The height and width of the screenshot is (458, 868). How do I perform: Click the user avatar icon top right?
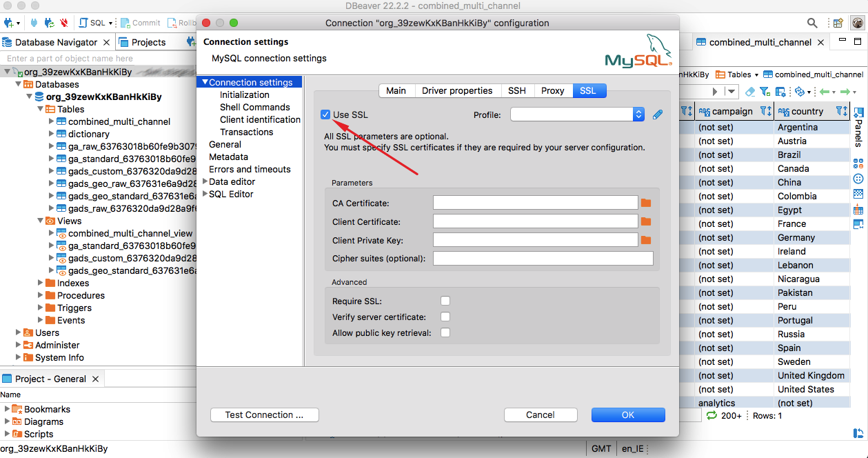coord(858,23)
